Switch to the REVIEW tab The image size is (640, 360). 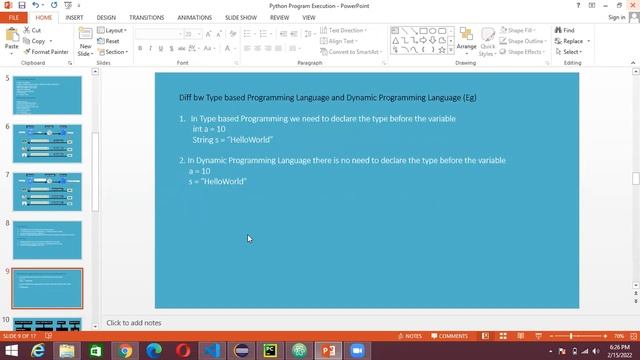pos(279,18)
